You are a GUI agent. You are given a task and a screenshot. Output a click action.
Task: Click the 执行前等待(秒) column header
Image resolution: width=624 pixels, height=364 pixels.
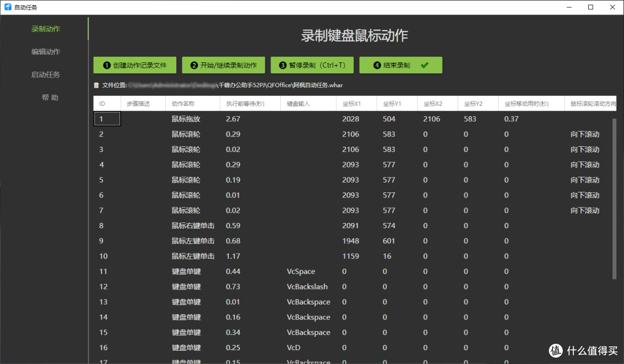coord(250,104)
